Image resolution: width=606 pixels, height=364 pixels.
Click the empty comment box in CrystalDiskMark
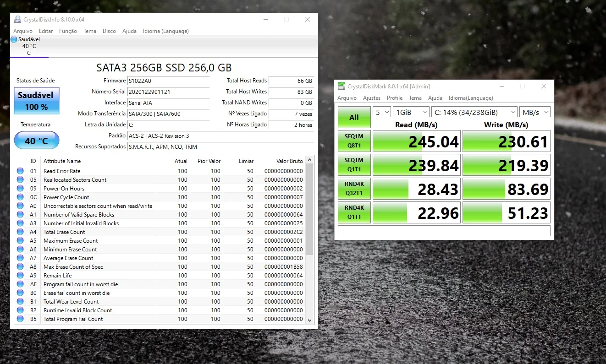pos(444,231)
